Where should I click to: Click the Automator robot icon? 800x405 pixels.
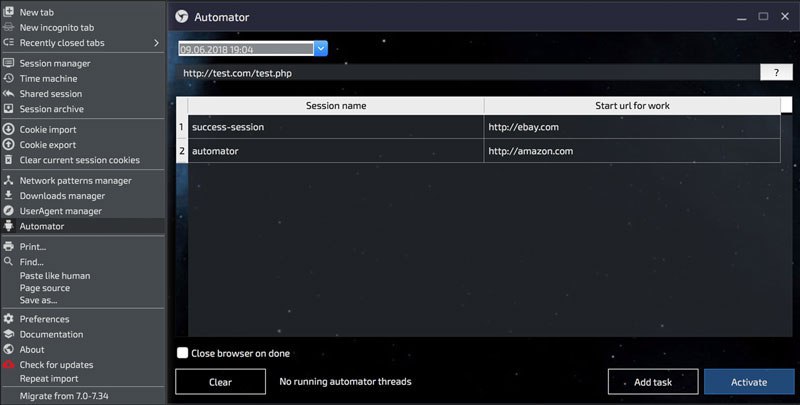8,225
